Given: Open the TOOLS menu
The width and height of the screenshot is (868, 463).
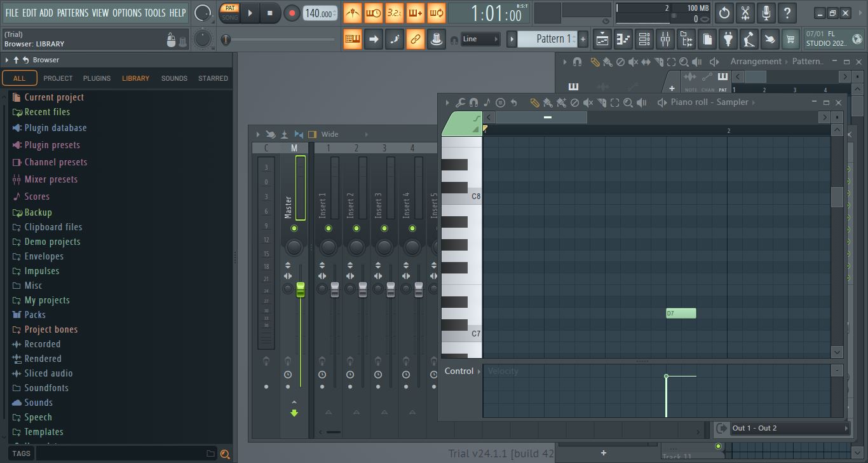Looking at the screenshot, I should (155, 13).
